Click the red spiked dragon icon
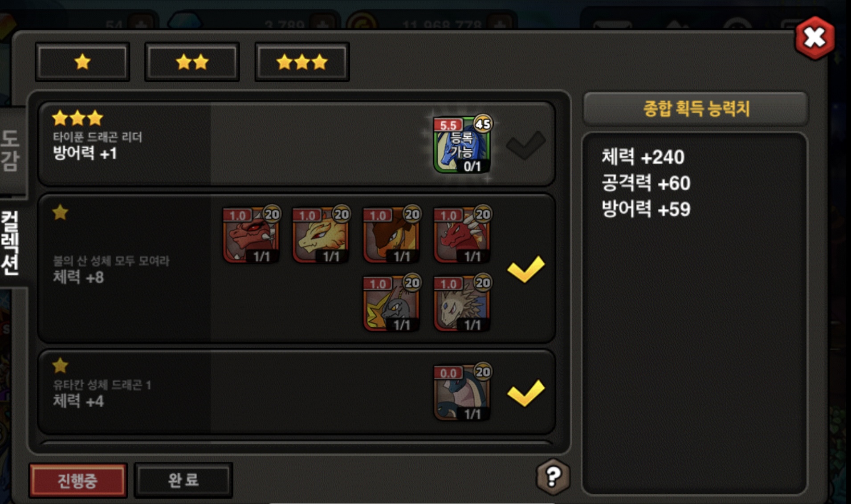This screenshot has width=851, height=504. 463,235
